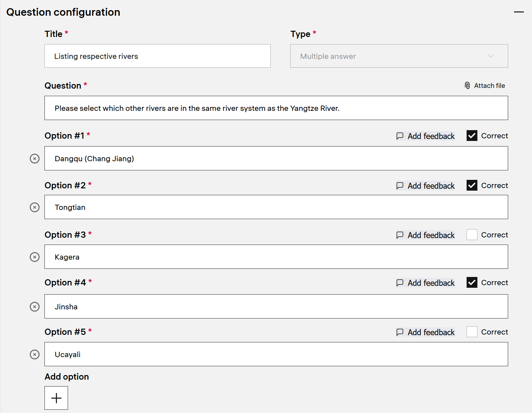Click the speech bubble icon for Option #3
Viewport: 532px width, 413px height.
[x=400, y=235]
